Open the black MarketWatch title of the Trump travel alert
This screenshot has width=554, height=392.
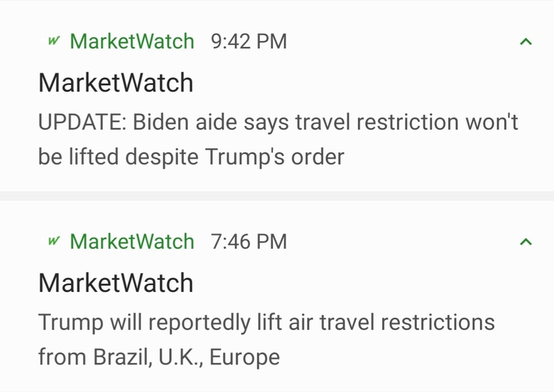click(x=116, y=283)
